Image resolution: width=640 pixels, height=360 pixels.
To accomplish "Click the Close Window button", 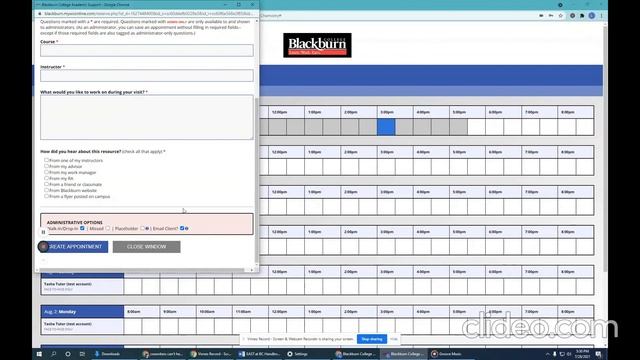I will 147,247.
